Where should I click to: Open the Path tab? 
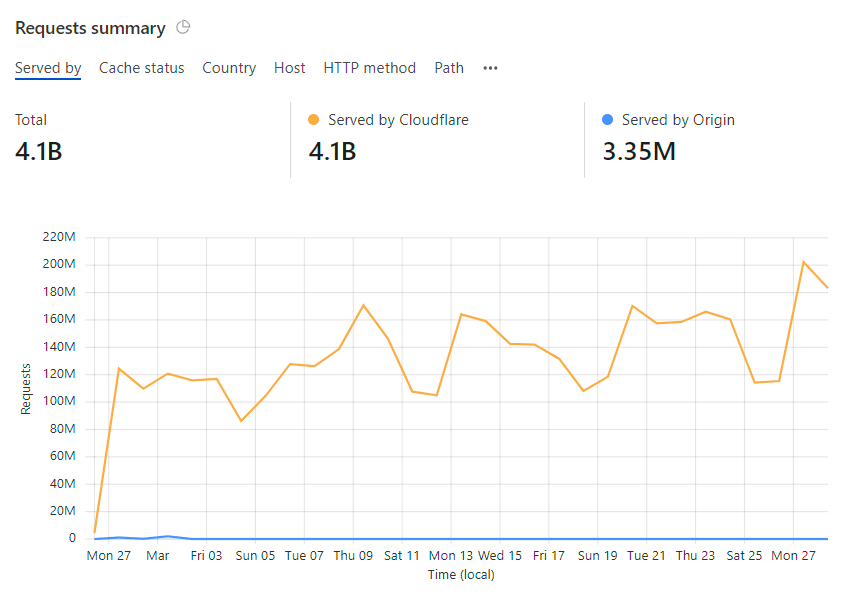click(x=449, y=68)
